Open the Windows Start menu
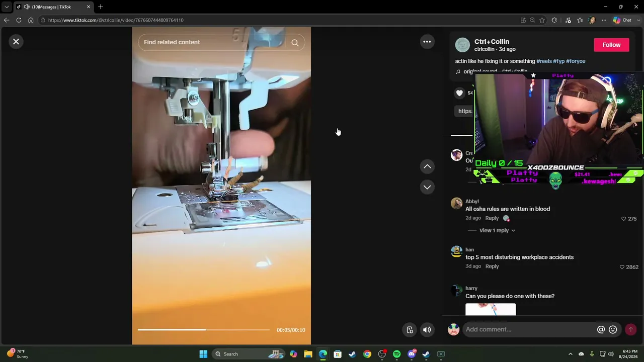 point(203,354)
